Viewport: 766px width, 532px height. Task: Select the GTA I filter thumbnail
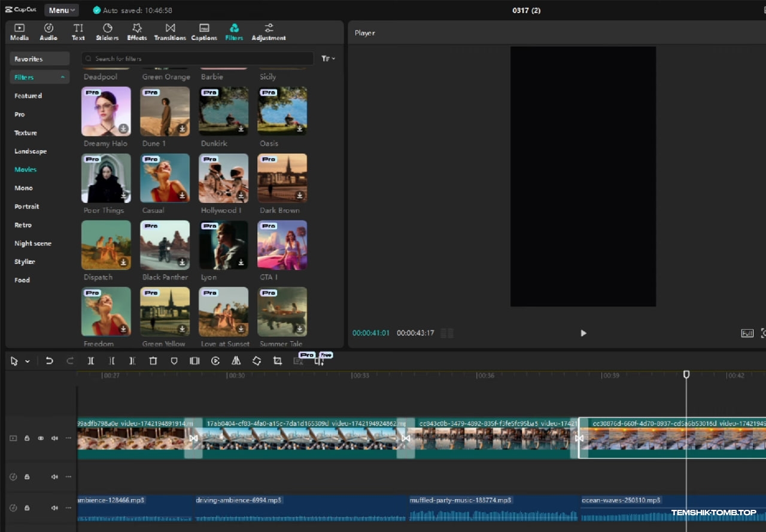[282, 245]
